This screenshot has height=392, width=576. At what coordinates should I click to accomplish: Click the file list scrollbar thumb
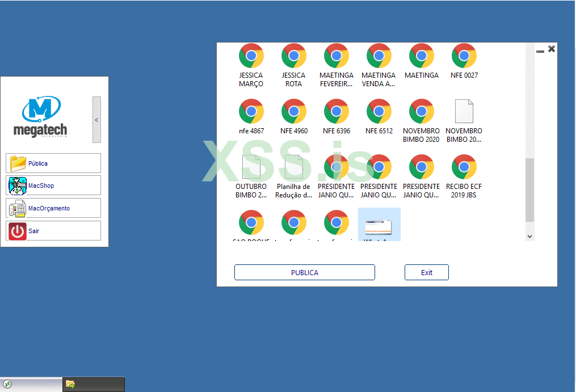529,190
